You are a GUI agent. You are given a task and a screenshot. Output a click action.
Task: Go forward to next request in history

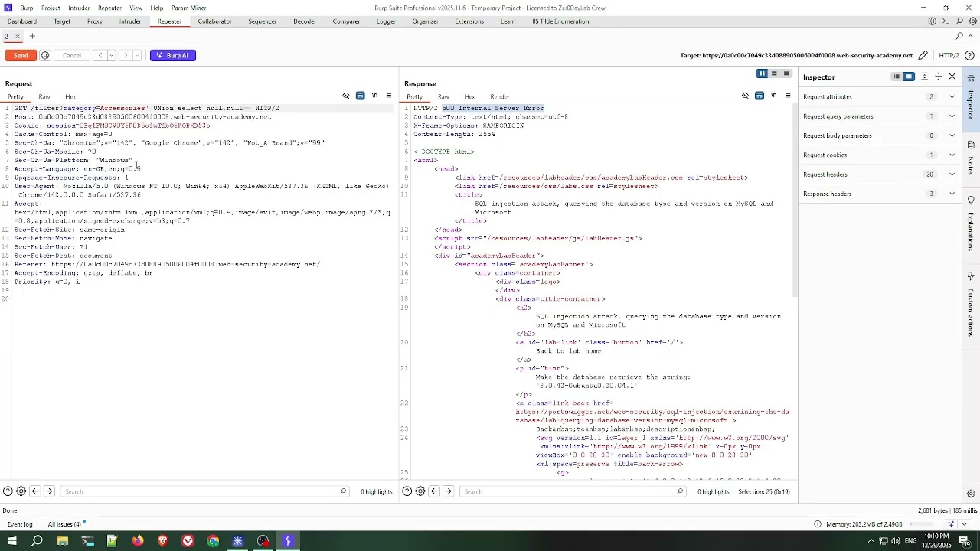126,55
